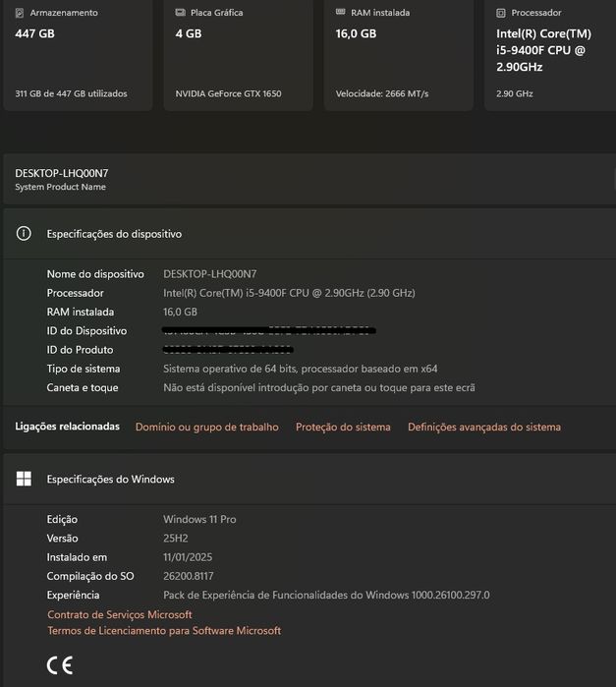Collapse the Especificações do Windows section header
Image resolution: width=616 pixels, height=687 pixels.
pyautogui.click(x=309, y=479)
